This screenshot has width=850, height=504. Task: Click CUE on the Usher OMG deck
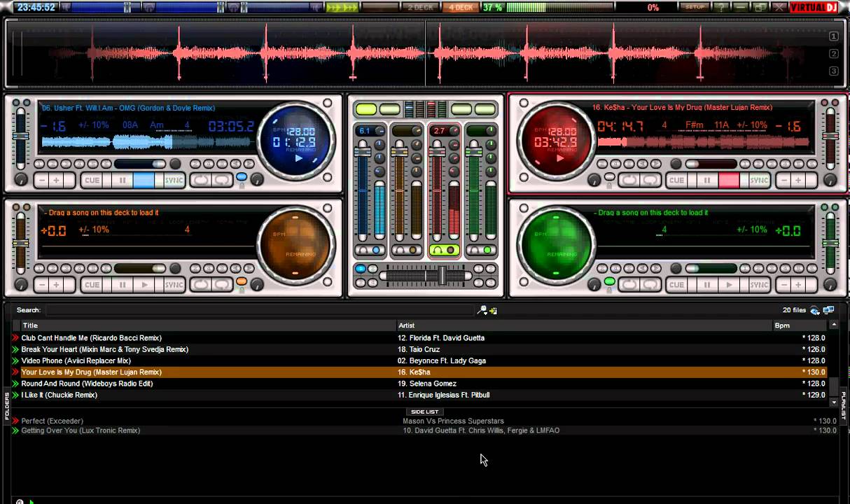click(92, 180)
